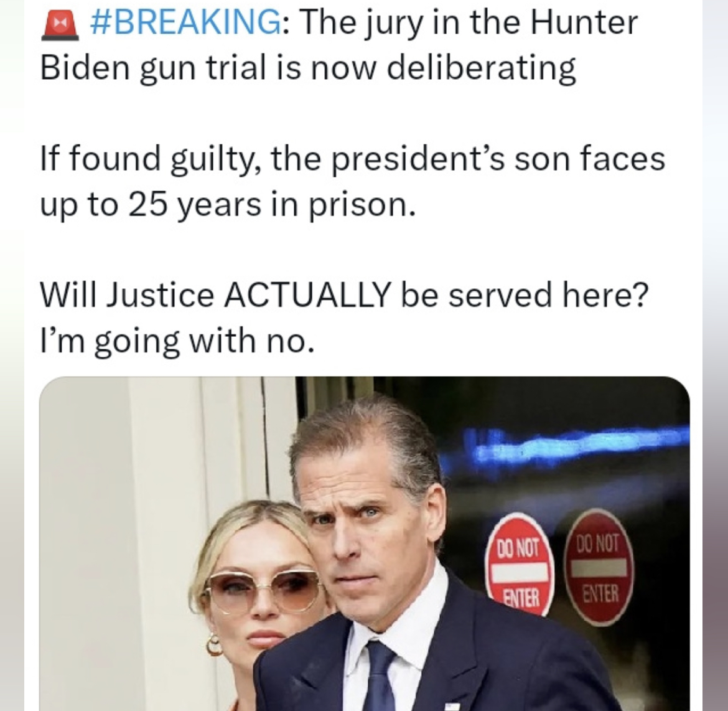This screenshot has height=711, width=728.
Task: Click the right DO NOT ENTER sign
Action: [598, 567]
